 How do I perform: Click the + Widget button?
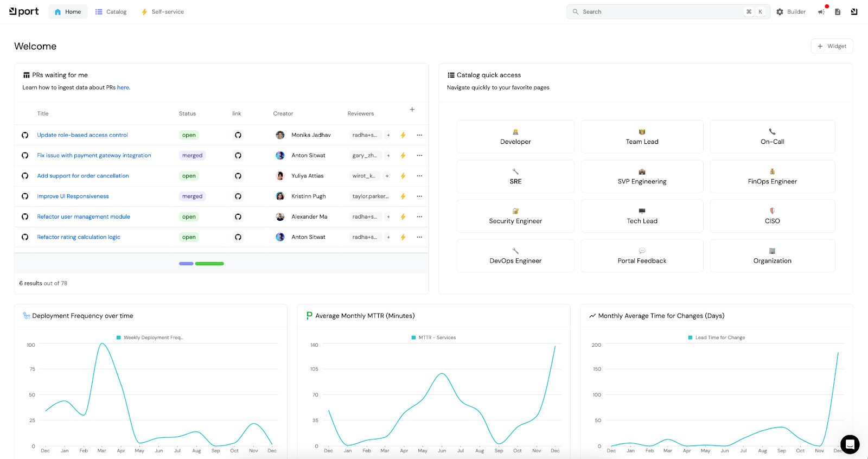(x=832, y=46)
